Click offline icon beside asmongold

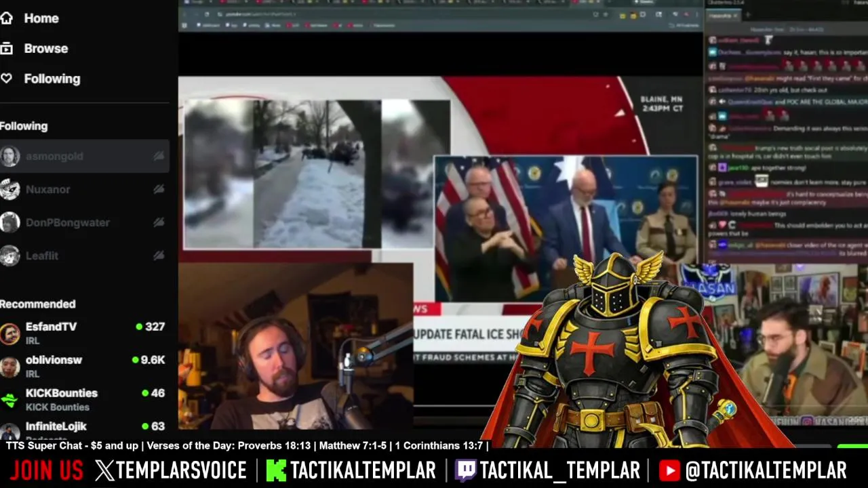[x=159, y=156]
